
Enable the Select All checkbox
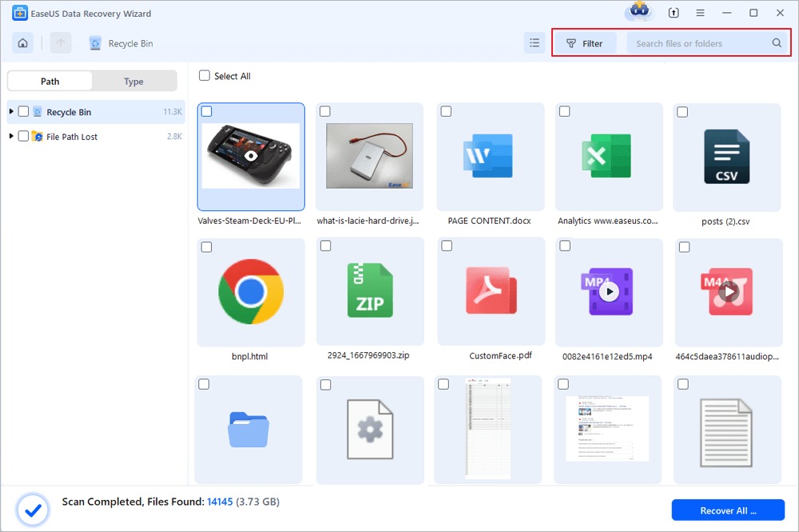205,75
